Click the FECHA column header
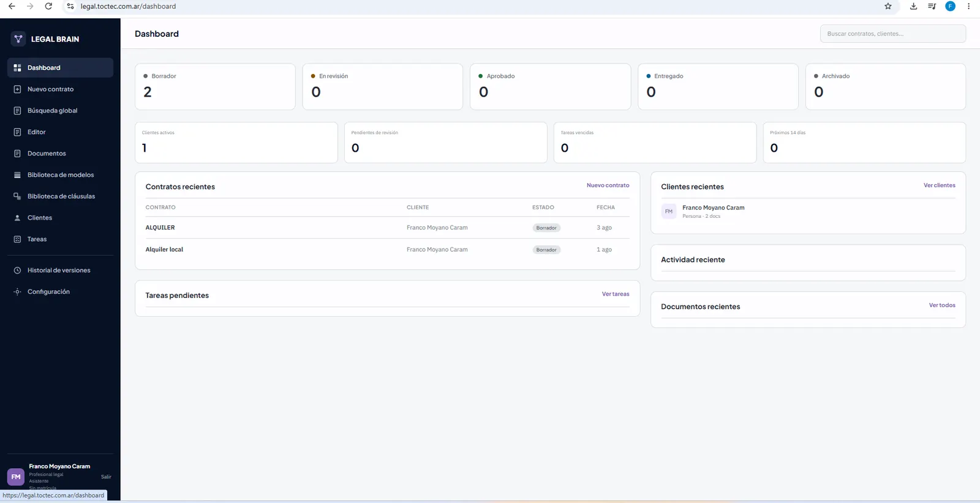Viewport: 980px width, 503px height. 605,207
